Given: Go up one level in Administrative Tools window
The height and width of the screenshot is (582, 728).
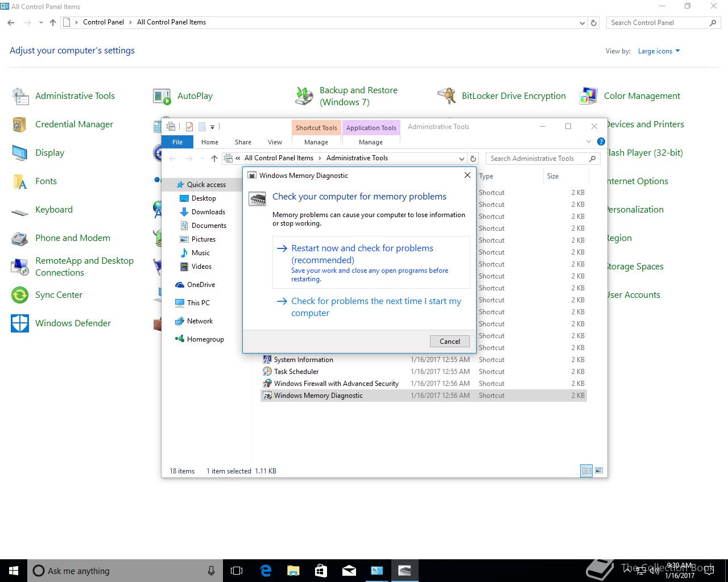Looking at the screenshot, I should tap(214, 159).
